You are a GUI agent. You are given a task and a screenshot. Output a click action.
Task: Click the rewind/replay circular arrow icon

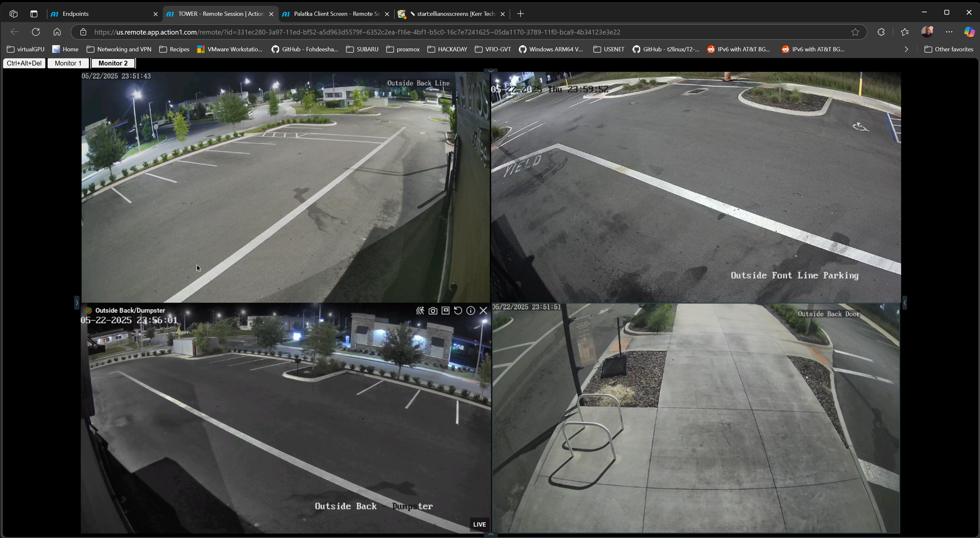click(x=458, y=310)
